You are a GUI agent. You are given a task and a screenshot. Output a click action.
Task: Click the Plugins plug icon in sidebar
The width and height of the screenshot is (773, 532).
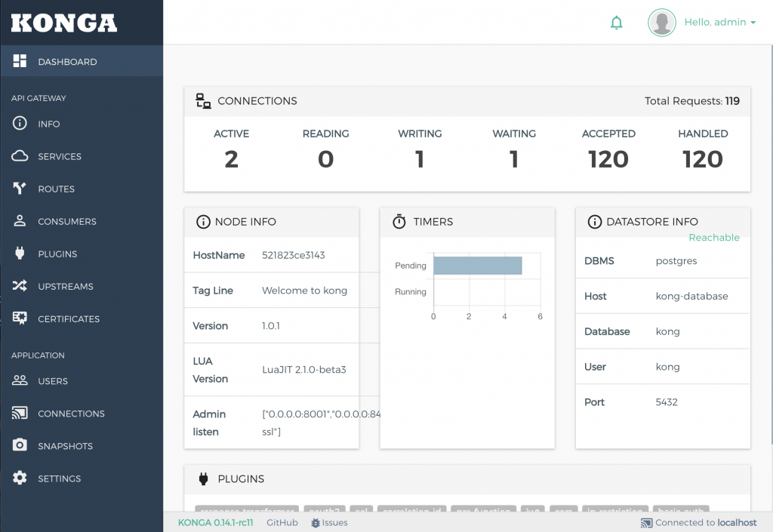click(x=20, y=254)
